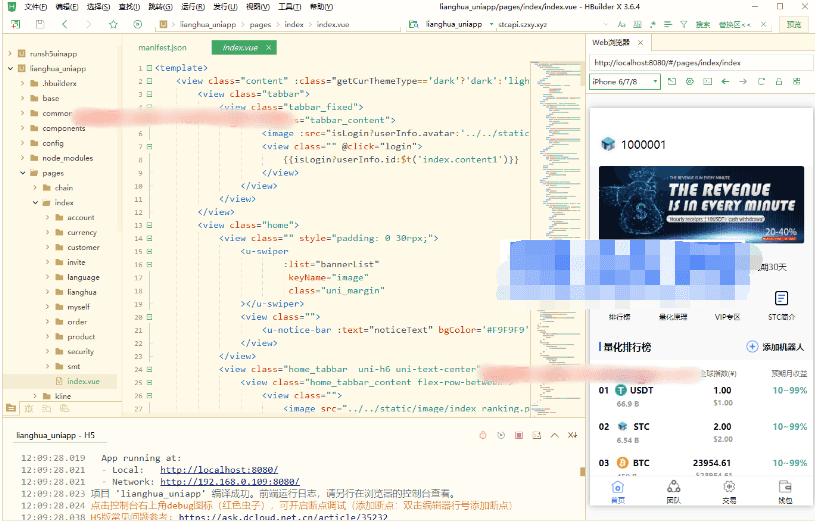This screenshot has width=815, height=522.
Task: Click 添加机器人 in phone preview
Action: 775,347
